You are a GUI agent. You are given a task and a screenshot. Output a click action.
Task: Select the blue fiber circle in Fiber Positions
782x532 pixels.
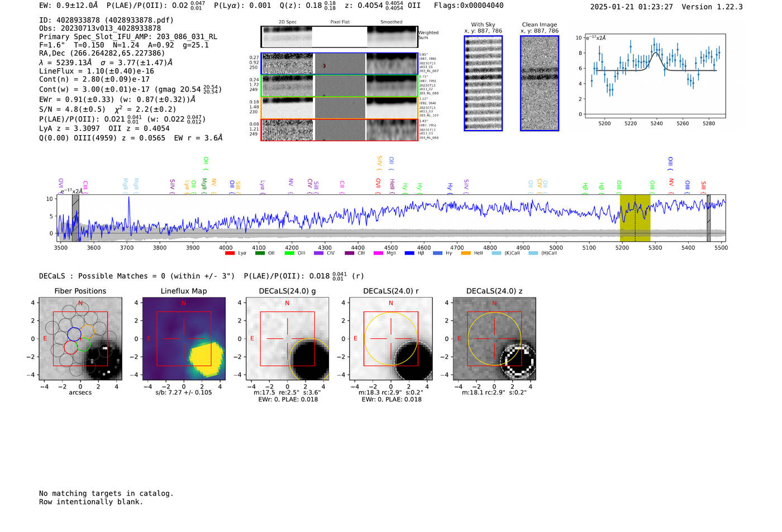pyautogui.click(x=74, y=334)
